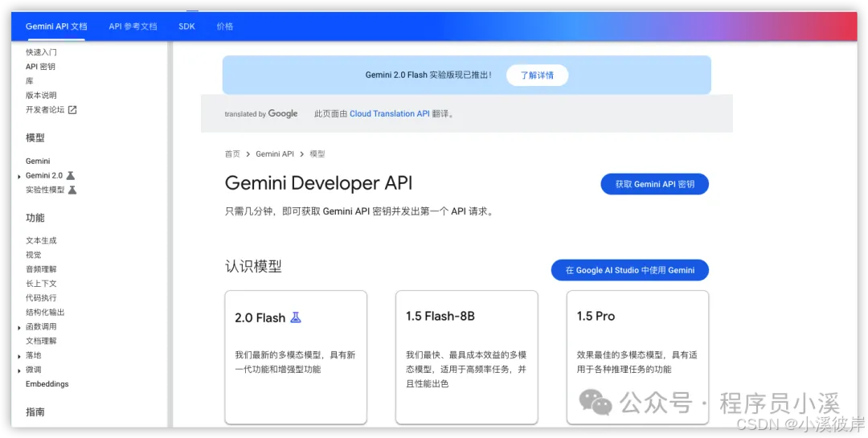868x438 pixels.
Task: Open Embeddings in the sidebar
Action: (47, 383)
